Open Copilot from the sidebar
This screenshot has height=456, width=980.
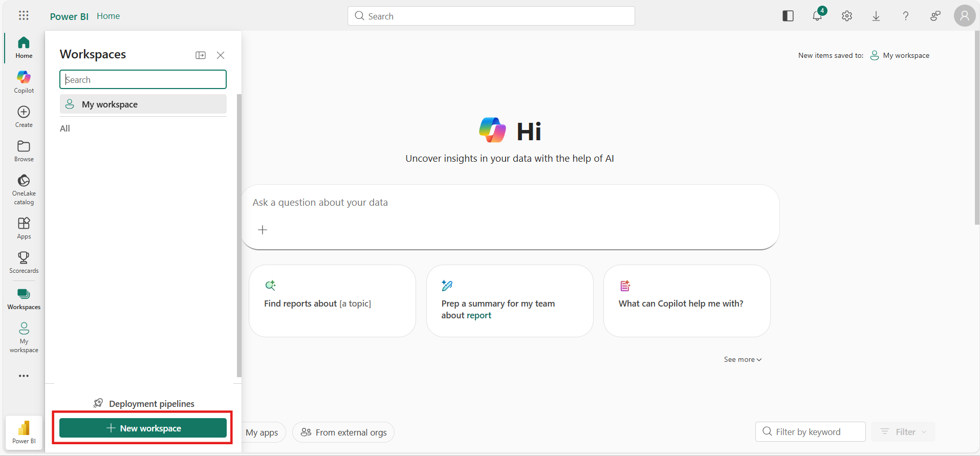24,82
